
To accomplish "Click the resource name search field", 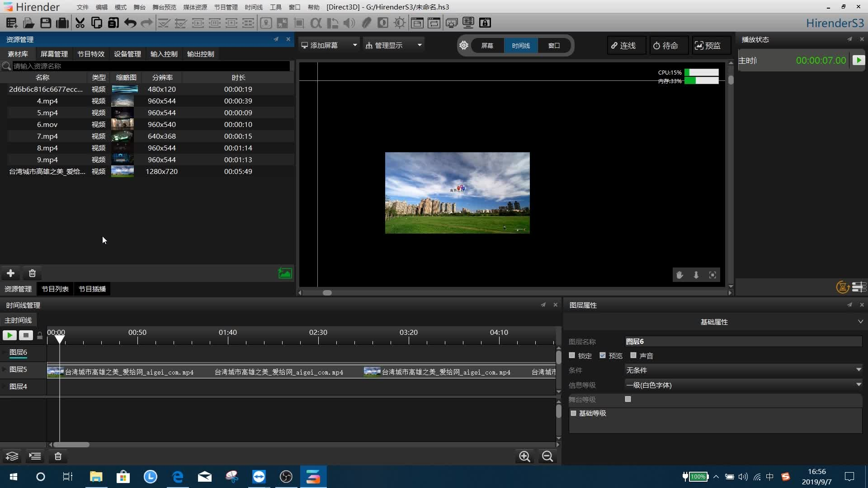I will point(151,66).
